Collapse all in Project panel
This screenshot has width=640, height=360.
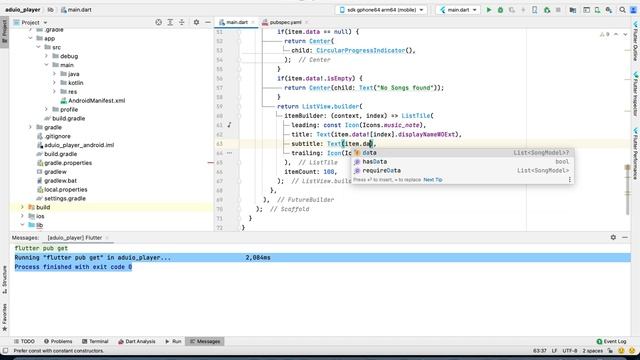(182, 22)
